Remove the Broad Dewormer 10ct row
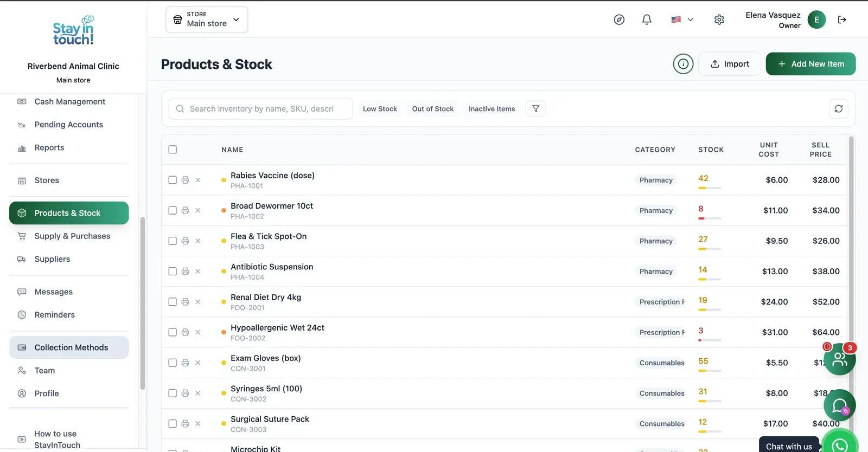This screenshot has height=452, width=868. coord(198,210)
